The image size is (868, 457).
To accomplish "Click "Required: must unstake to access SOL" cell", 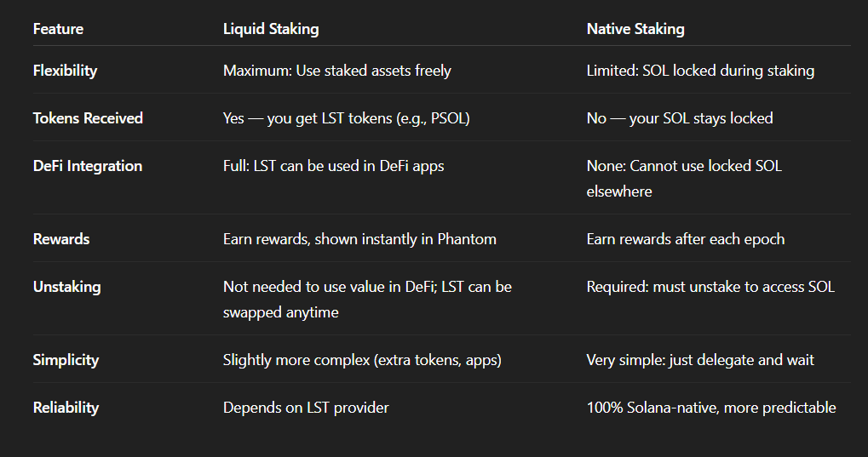I will [710, 287].
